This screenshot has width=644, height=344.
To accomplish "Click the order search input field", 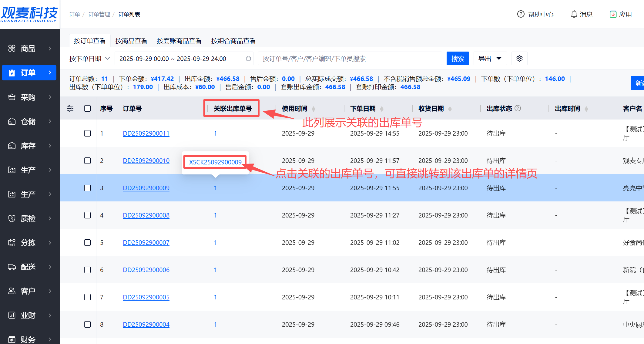I will pos(350,59).
